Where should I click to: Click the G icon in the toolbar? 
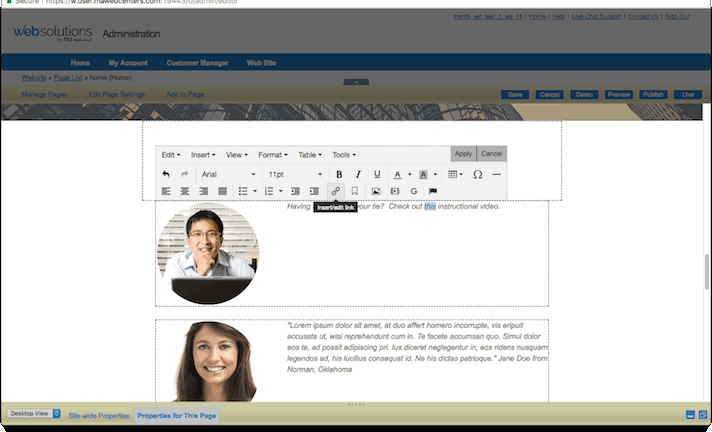tap(414, 191)
